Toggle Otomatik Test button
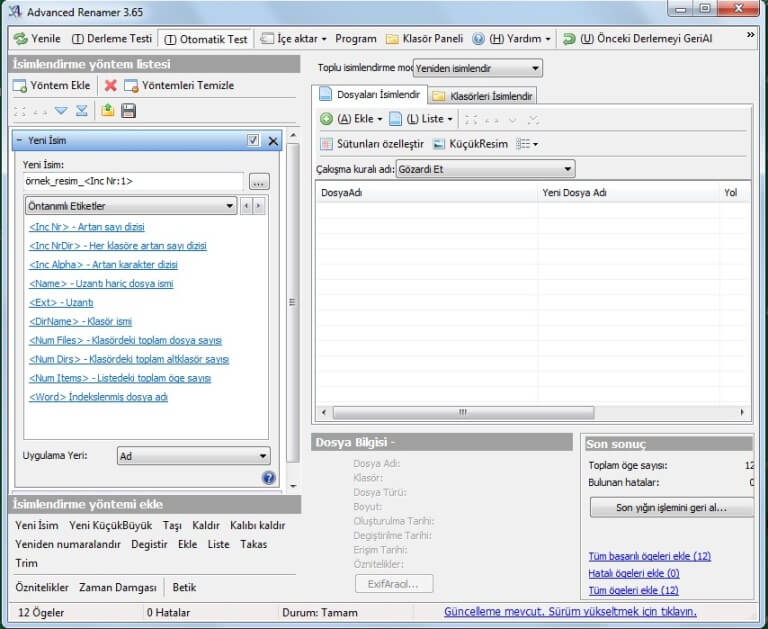The width and height of the screenshot is (768, 629). (206, 39)
